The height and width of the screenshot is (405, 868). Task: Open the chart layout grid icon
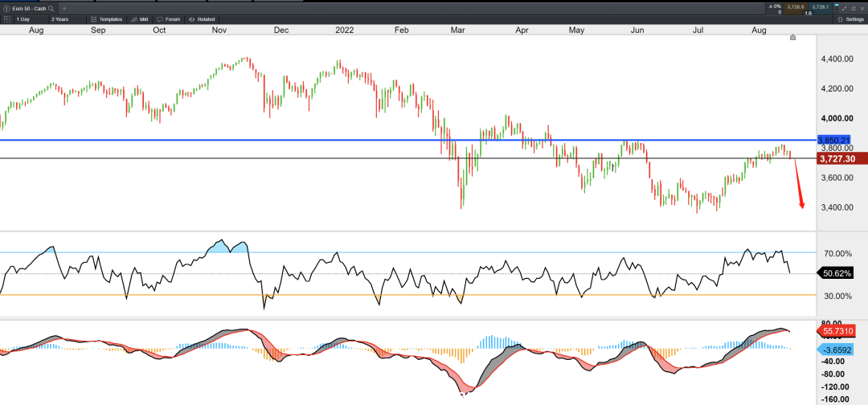pos(6,18)
